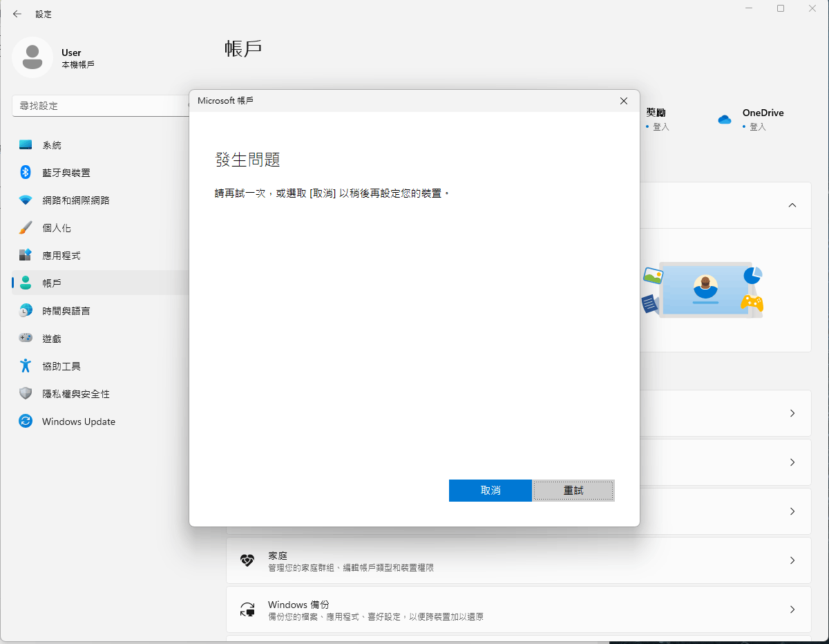This screenshot has width=829, height=644.
Task: Select the 應用程式 apps icon
Action: pyautogui.click(x=26, y=256)
